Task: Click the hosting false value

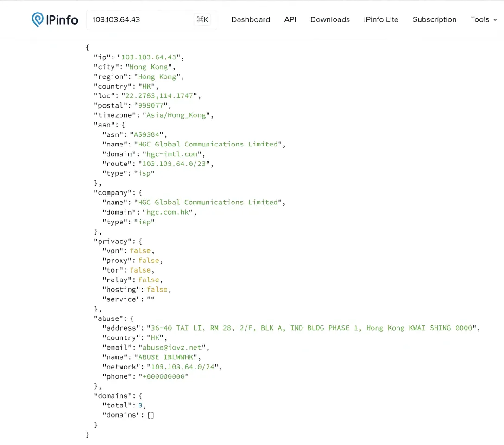Action: 157,289
